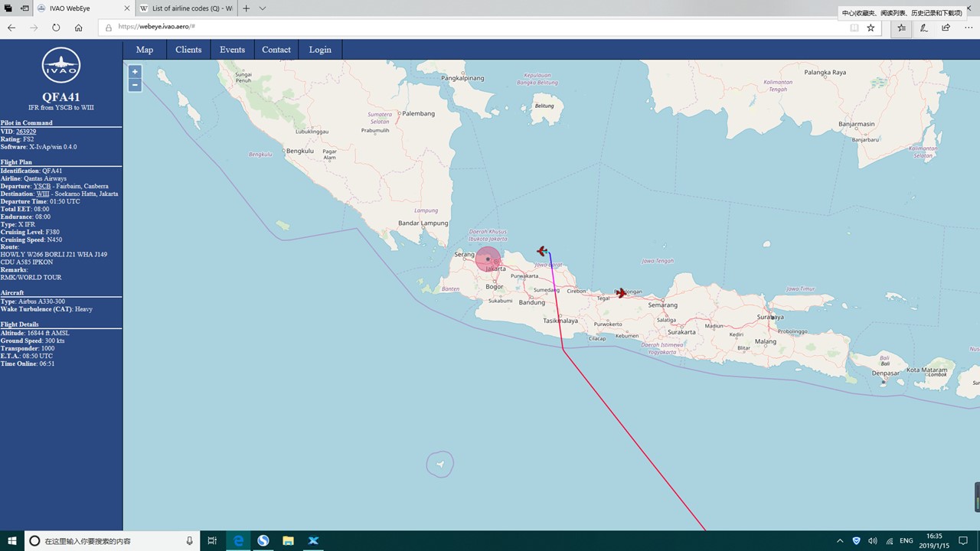980x551 pixels.
Task: Click the IVAO logo in sidebar
Action: tap(61, 67)
